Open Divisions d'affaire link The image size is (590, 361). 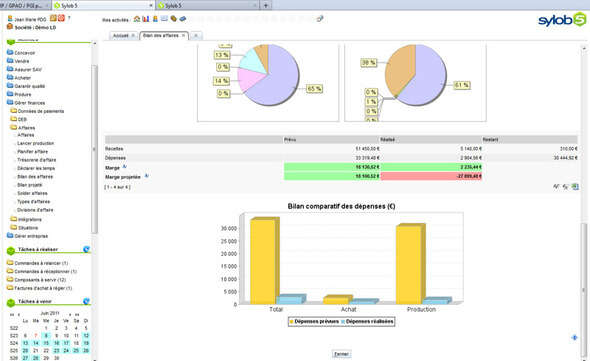(x=35, y=210)
